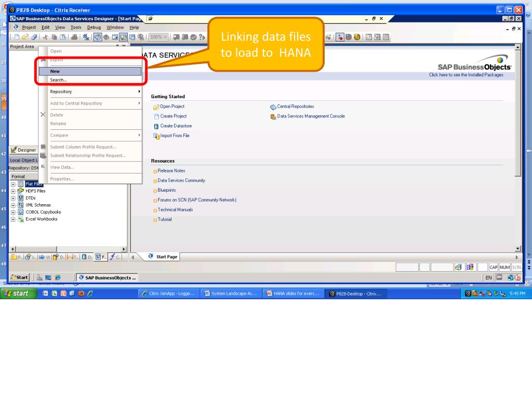Screen dimensions: 532x399
Task: Click the Copy toolbar icon
Action: click(54, 37)
